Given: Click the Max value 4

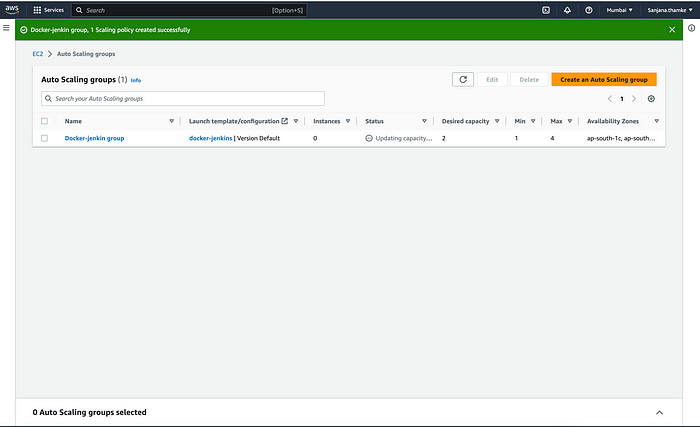Looking at the screenshot, I should [x=552, y=138].
